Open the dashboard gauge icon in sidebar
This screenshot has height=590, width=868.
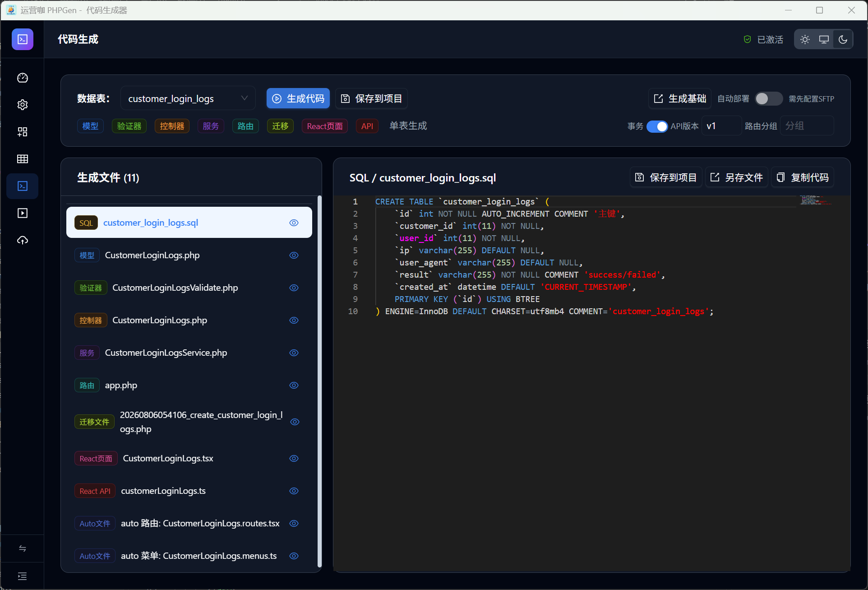click(x=23, y=78)
